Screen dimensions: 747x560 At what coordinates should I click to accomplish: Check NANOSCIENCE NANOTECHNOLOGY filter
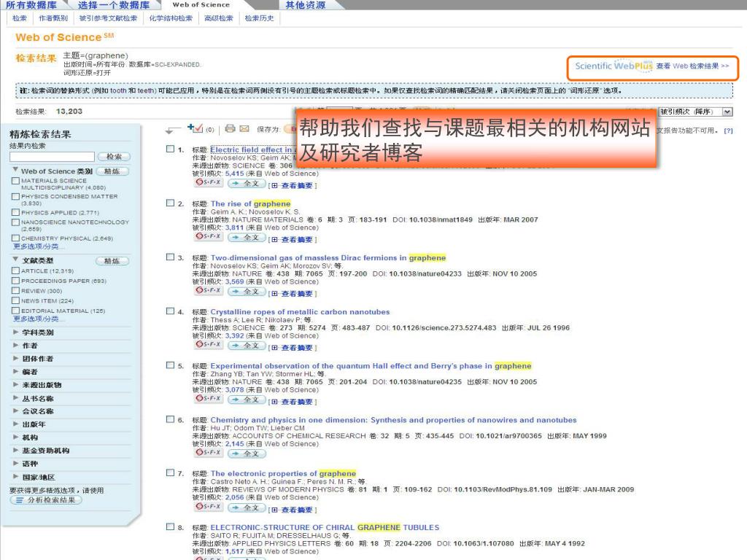16,222
